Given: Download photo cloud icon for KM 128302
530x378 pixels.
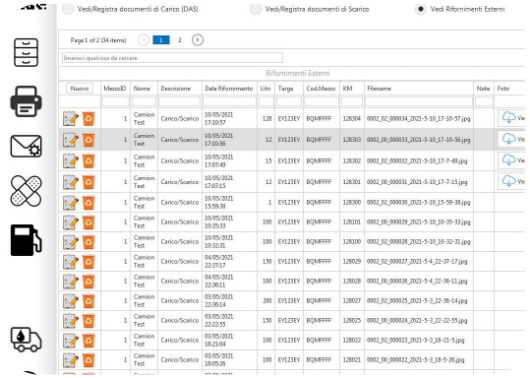Looking at the screenshot, I should tap(509, 160).
